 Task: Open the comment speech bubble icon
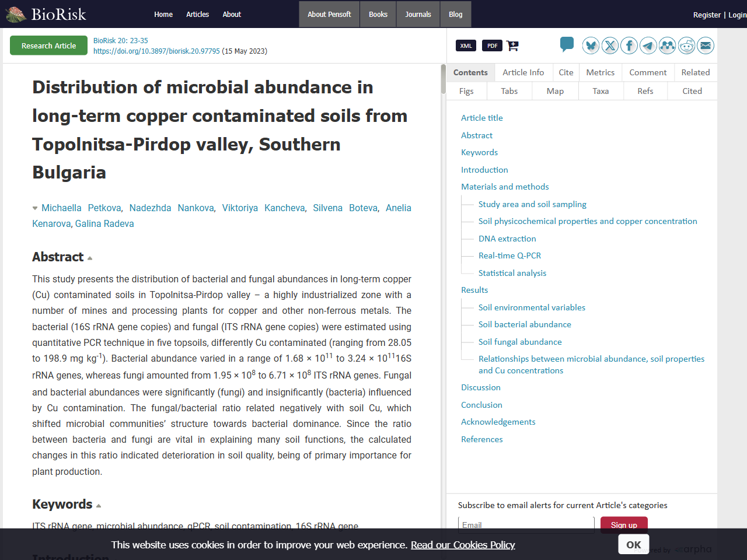[567, 44]
